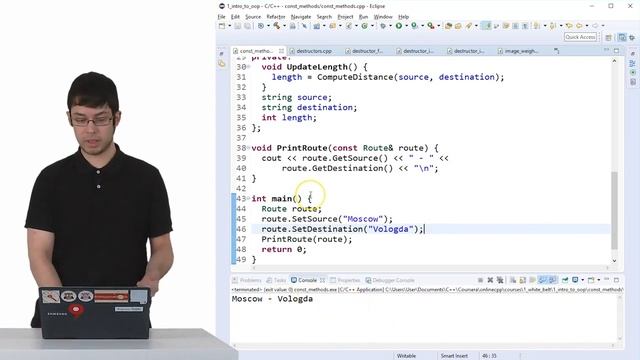Toggle Scroll Lock in Console toolbar
This screenshot has height=360, width=640.
[522, 280]
